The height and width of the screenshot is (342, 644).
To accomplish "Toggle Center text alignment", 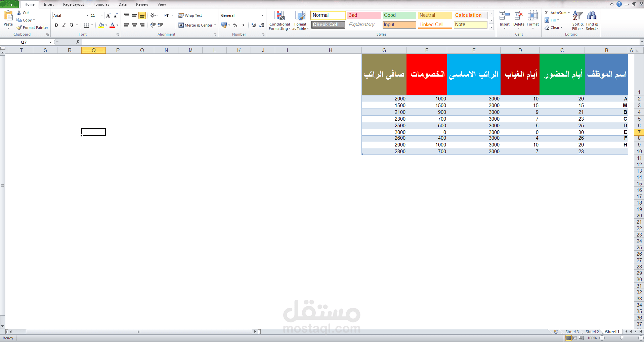I will pyautogui.click(x=134, y=25).
